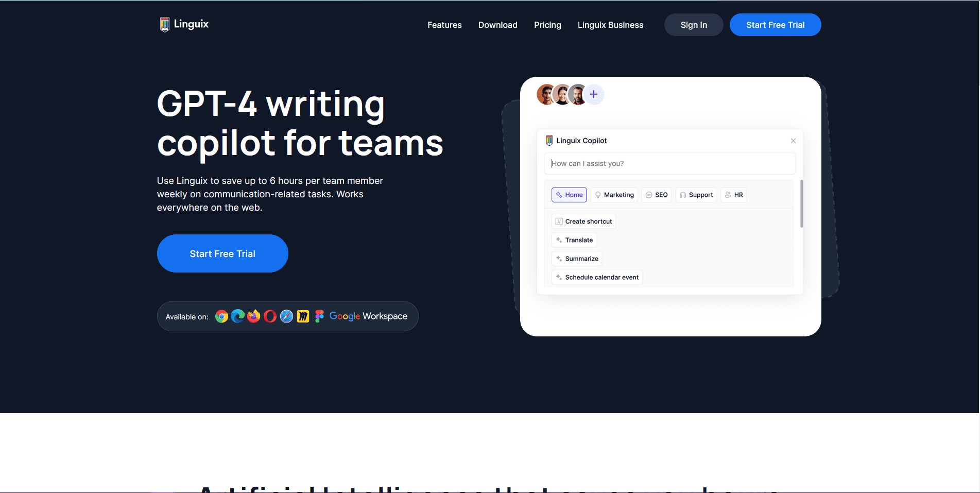Screen dimensions: 980x493
Task: Click the Sign In button
Action: (694, 25)
